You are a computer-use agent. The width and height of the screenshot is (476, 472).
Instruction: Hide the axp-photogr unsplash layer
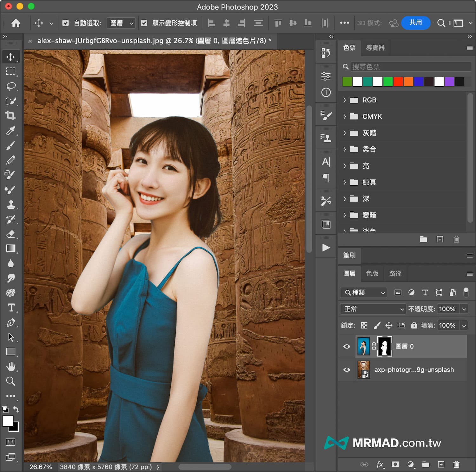coord(347,370)
